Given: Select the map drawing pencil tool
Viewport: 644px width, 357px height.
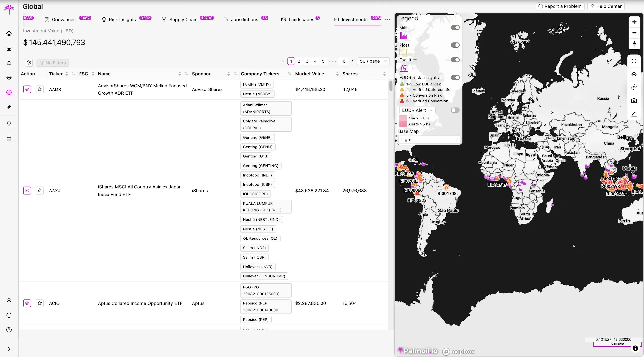Looking at the screenshot, I should coord(634,114).
